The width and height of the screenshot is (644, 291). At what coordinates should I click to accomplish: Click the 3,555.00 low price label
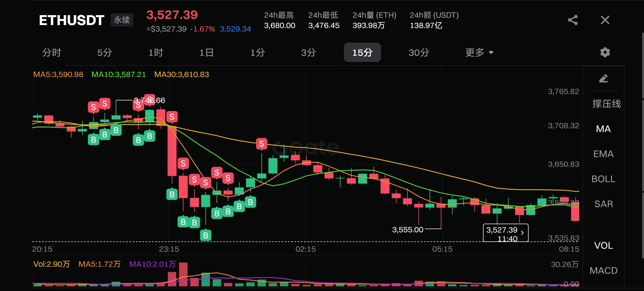coord(407,230)
